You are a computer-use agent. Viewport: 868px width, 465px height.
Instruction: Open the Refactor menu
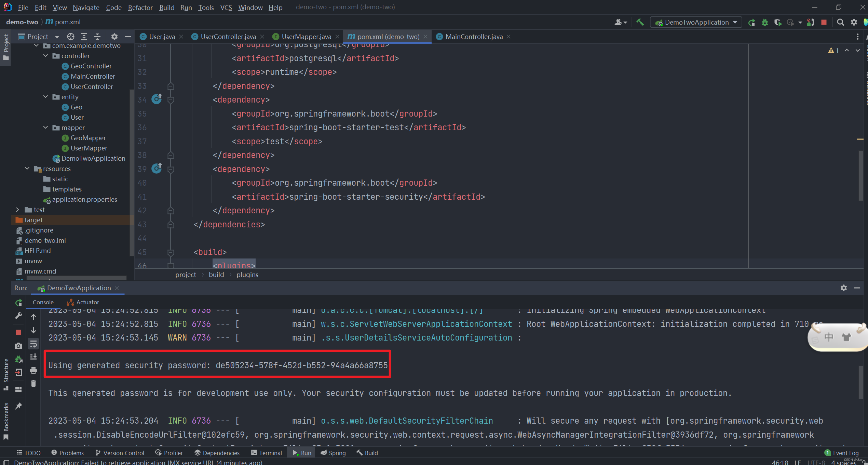point(140,7)
